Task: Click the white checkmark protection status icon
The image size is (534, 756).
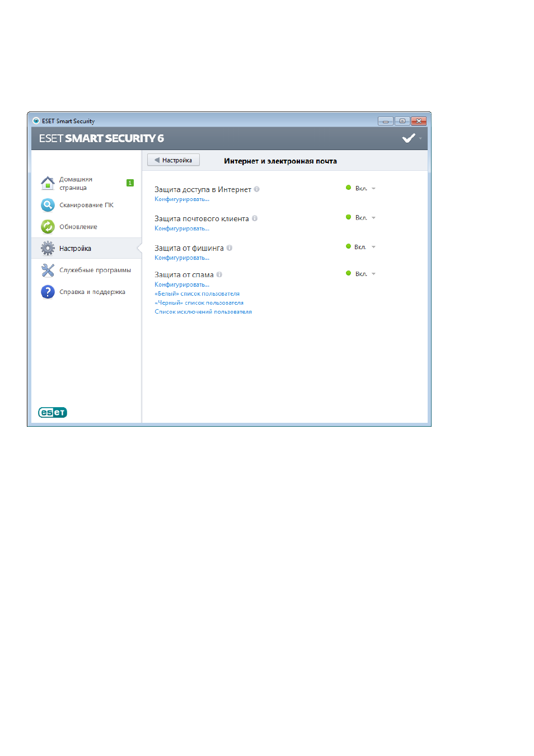Action: tap(409, 138)
